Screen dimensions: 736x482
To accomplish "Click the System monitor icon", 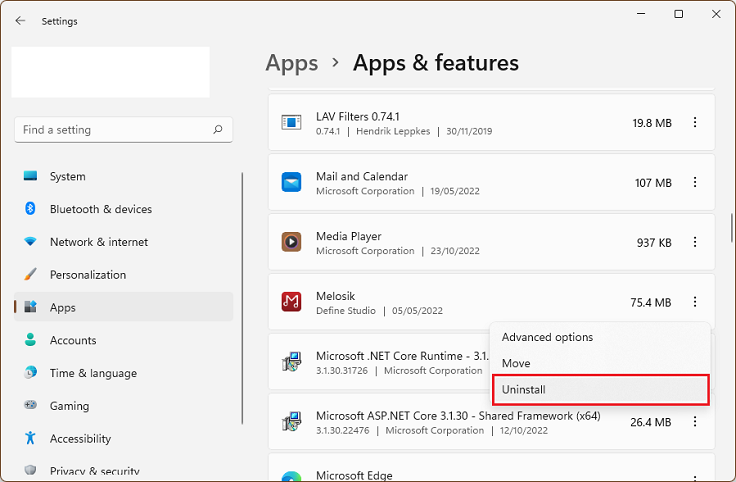I will [x=31, y=176].
